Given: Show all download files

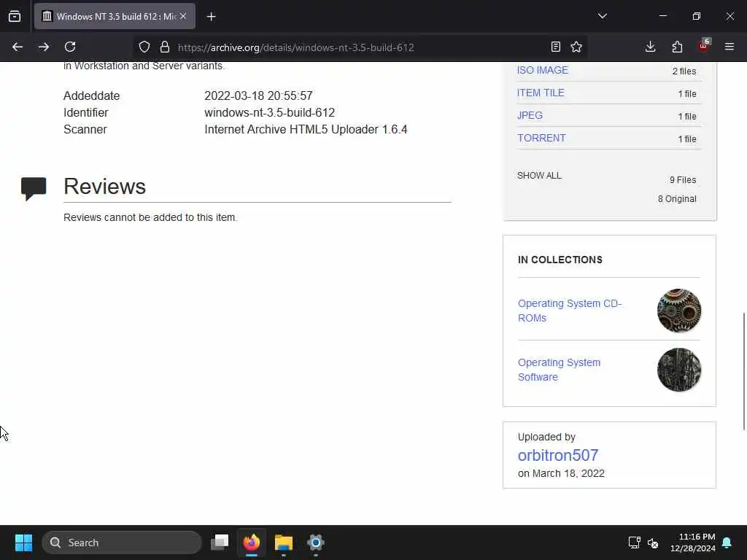Looking at the screenshot, I should (x=539, y=175).
